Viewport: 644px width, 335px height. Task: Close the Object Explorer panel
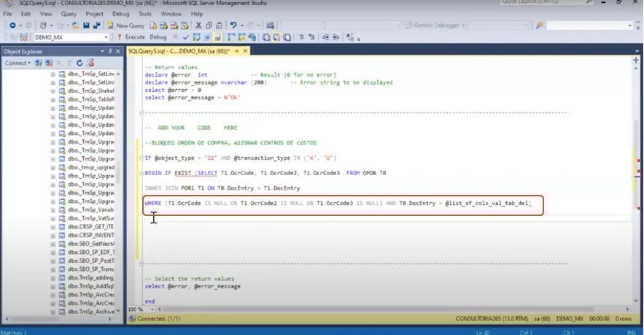click(119, 51)
